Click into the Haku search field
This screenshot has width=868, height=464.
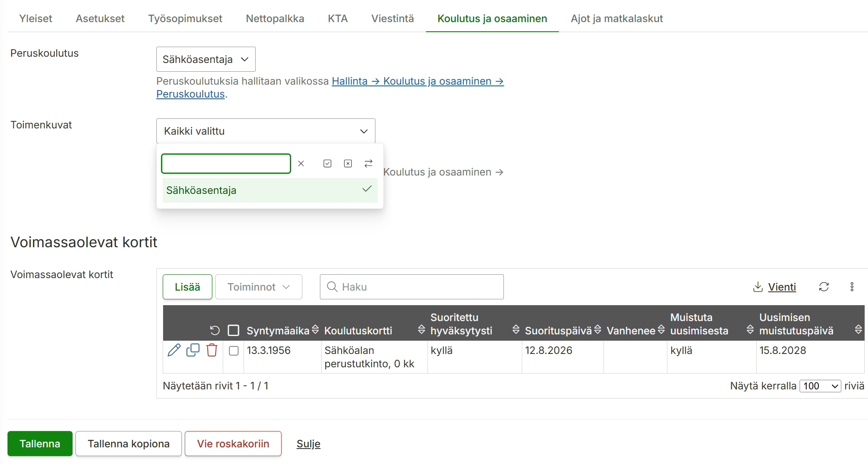[x=412, y=287]
